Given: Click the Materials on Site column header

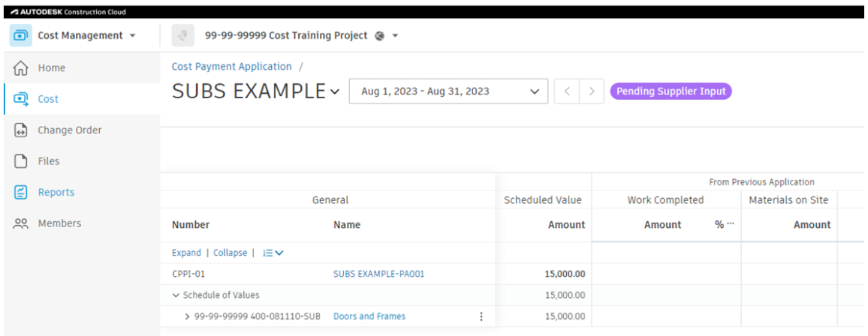Looking at the screenshot, I should (789, 200).
